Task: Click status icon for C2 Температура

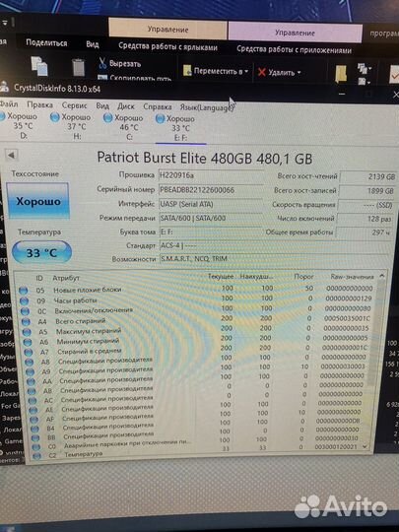Action: [x=36, y=456]
